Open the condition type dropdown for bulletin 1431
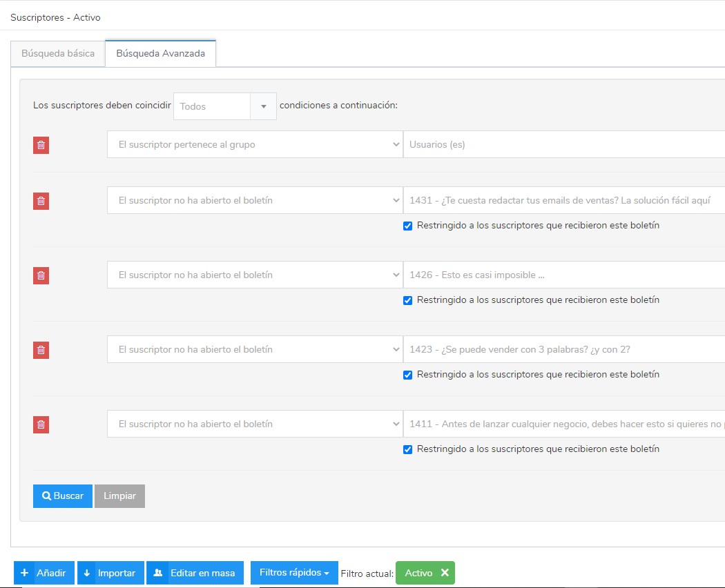Image resolution: width=725 pixels, height=588 pixels. click(255, 200)
